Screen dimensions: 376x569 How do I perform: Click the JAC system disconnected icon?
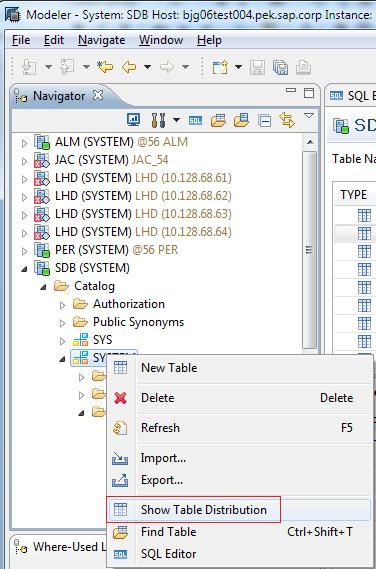[42, 160]
